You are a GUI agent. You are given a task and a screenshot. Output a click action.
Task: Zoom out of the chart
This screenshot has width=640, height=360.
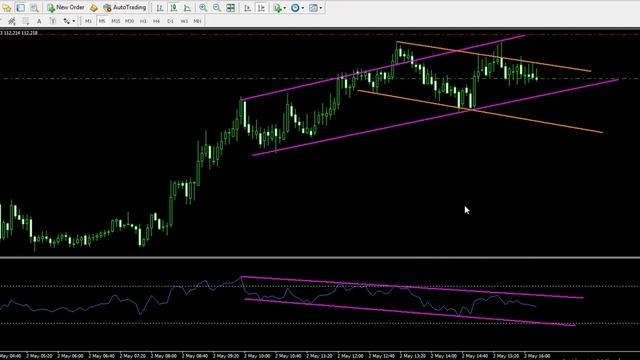(217, 7)
